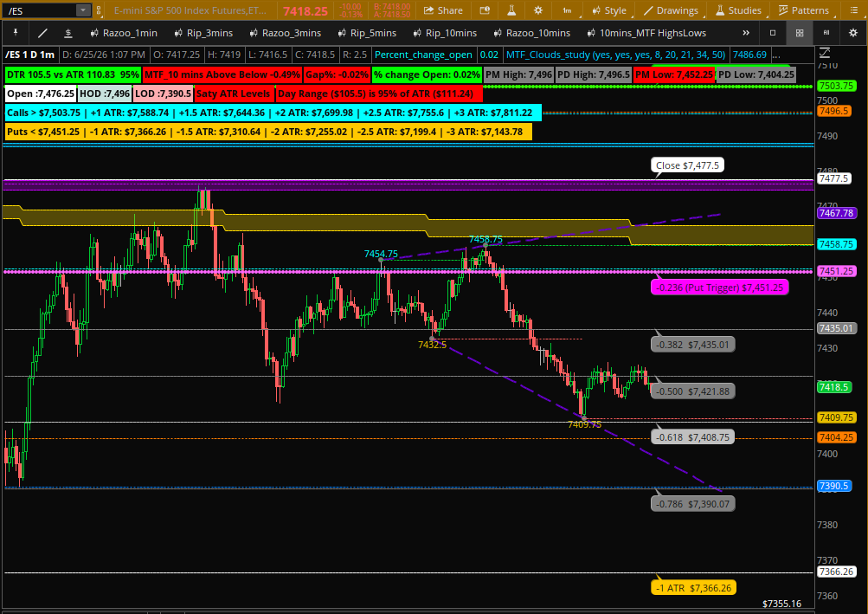Click the /ES 1 D 1m chart title
868x614 pixels.
click(30, 55)
